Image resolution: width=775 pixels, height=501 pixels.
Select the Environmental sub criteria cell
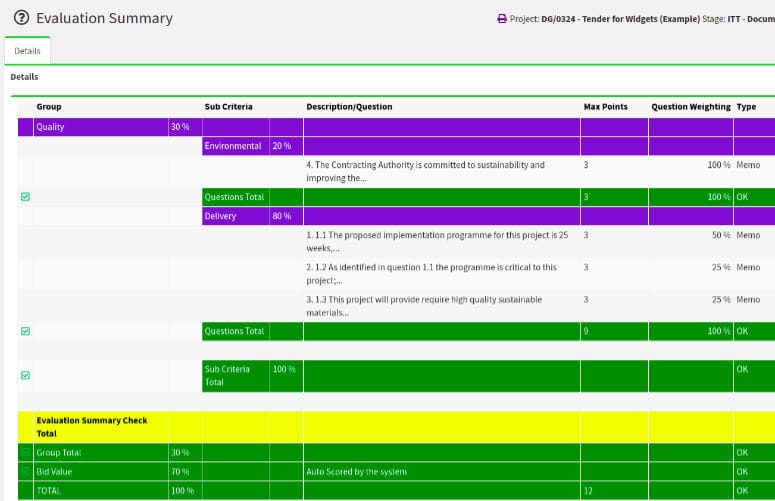(233, 146)
